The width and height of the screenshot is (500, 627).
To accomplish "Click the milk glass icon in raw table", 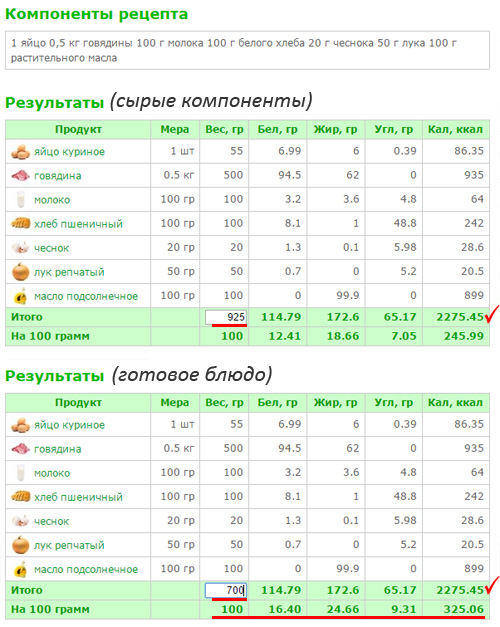I will (20, 200).
